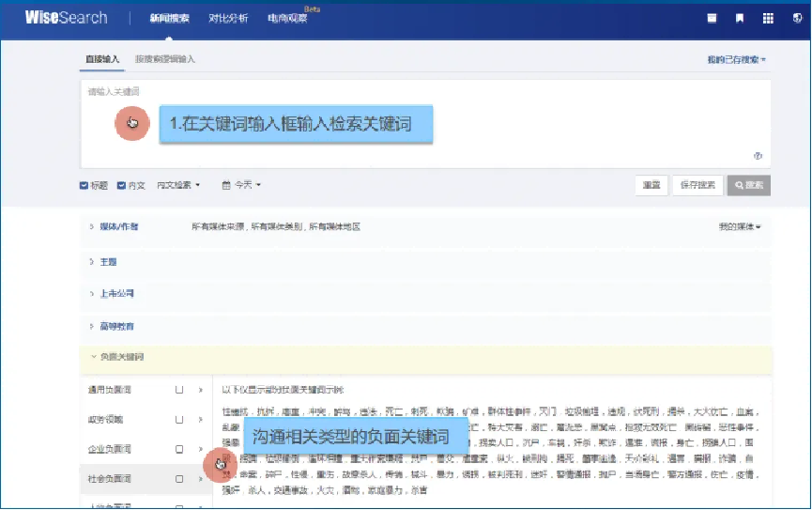Open the archive box icon in header
Screen dimensions: 812x510
(x=712, y=18)
